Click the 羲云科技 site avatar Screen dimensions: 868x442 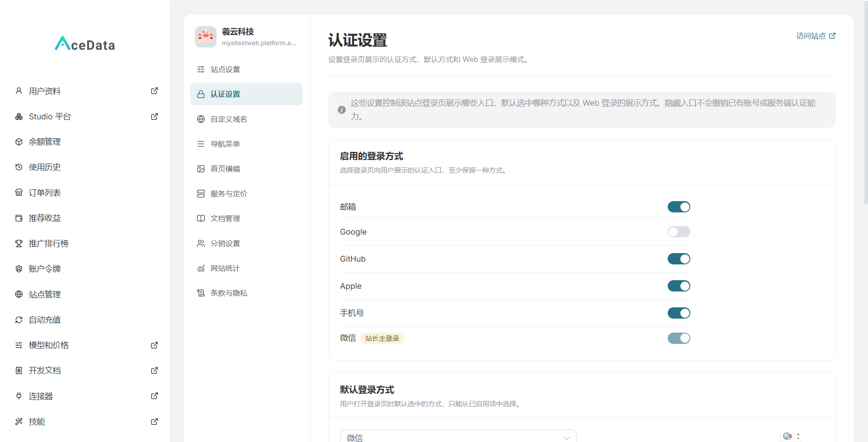click(x=206, y=37)
